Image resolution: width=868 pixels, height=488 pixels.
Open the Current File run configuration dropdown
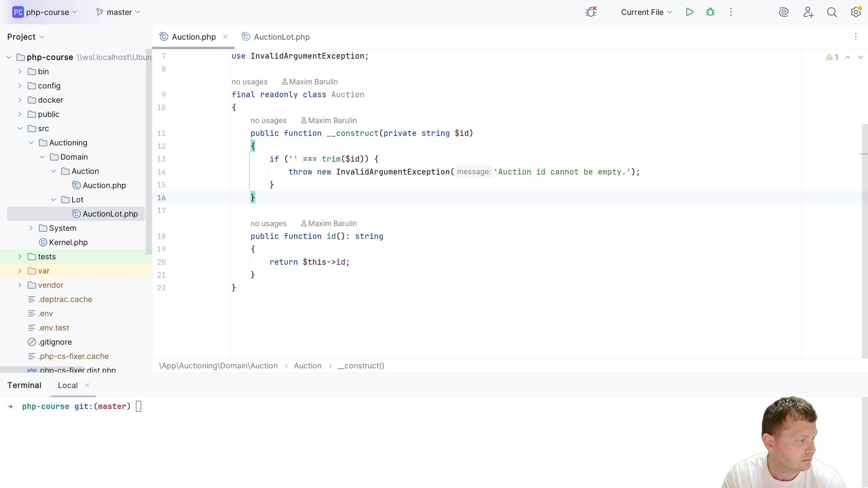point(646,12)
